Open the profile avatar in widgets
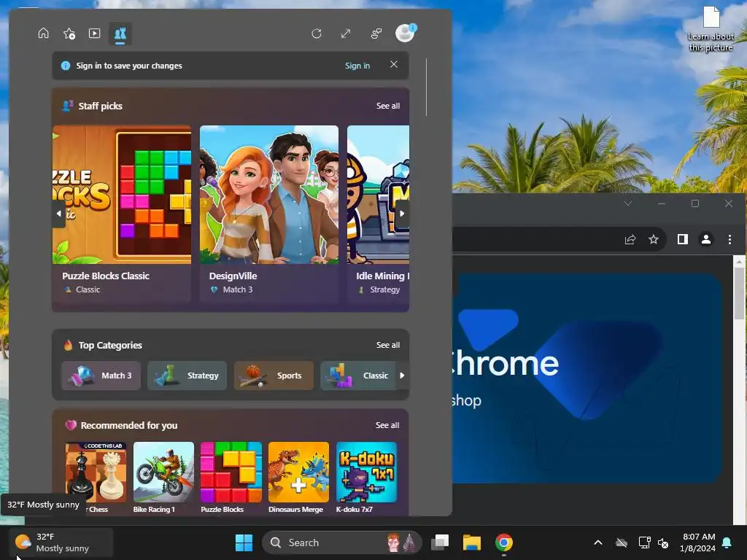 [x=406, y=33]
